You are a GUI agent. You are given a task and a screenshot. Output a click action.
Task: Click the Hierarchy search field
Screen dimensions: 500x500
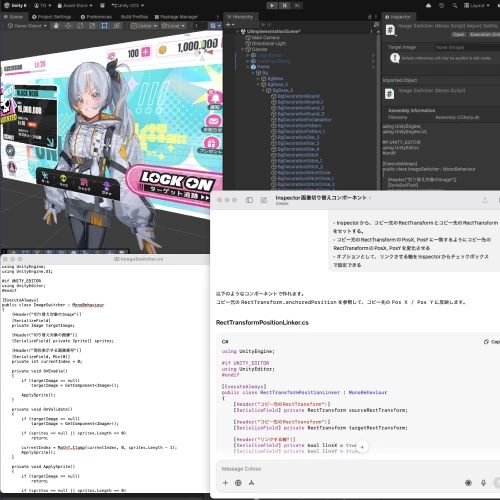[317, 24]
